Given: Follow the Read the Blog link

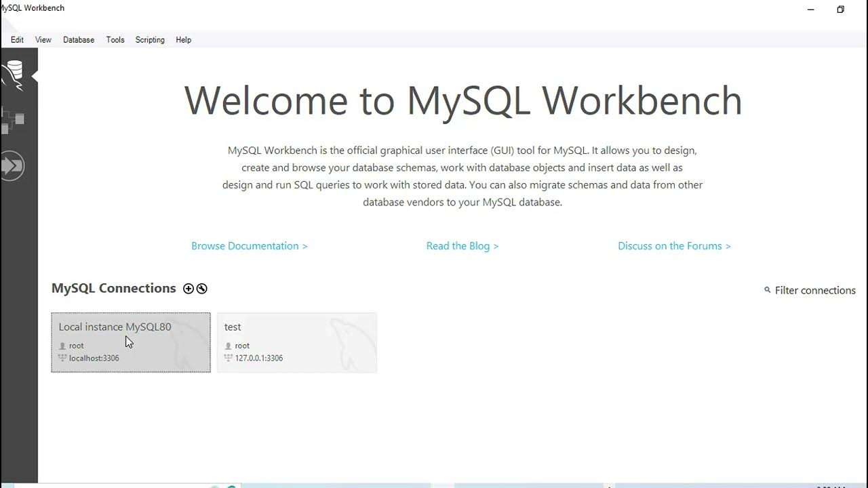Looking at the screenshot, I should (x=462, y=246).
